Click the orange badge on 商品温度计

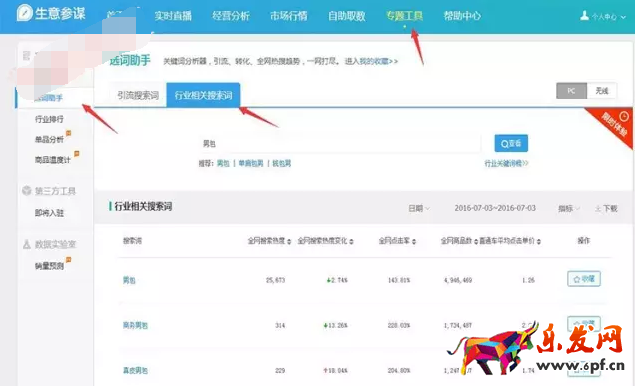pyautogui.click(x=77, y=154)
